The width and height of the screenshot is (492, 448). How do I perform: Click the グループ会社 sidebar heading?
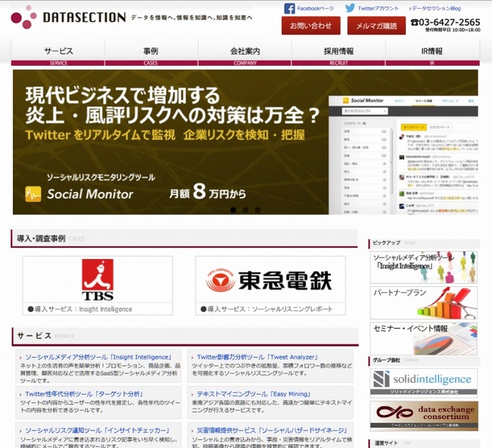(x=387, y=360)
